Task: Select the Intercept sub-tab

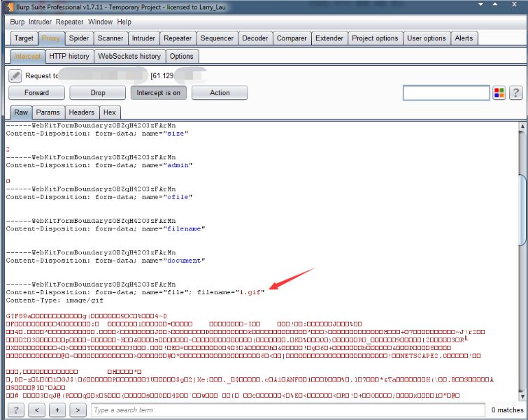Action: click(x=27, y=56)
